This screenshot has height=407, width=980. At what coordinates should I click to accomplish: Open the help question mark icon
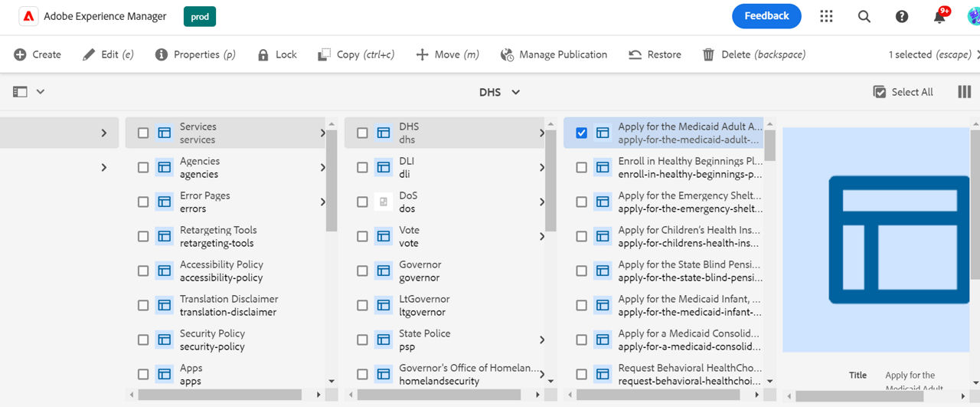[902, 17]
